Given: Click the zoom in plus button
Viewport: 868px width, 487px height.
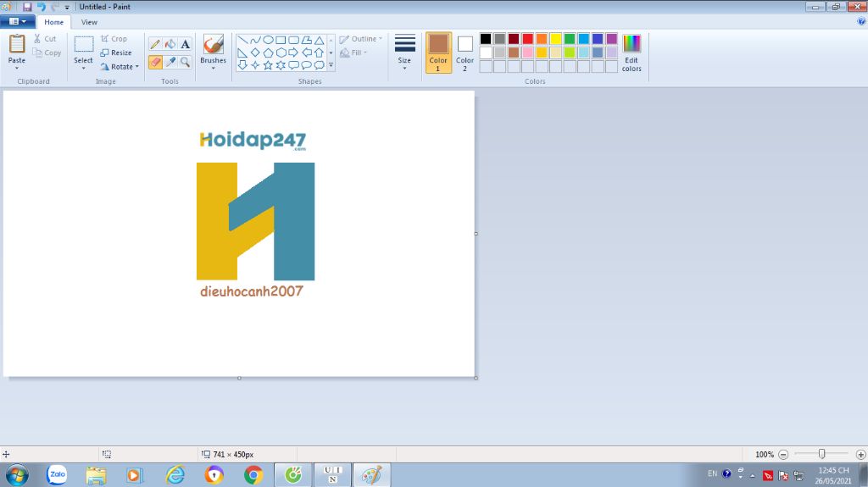Looking at the screenshot, I should click(x=860, y=454).
